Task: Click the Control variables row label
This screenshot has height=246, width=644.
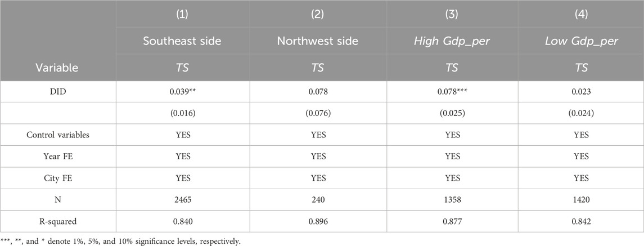Action: [58, 135]
